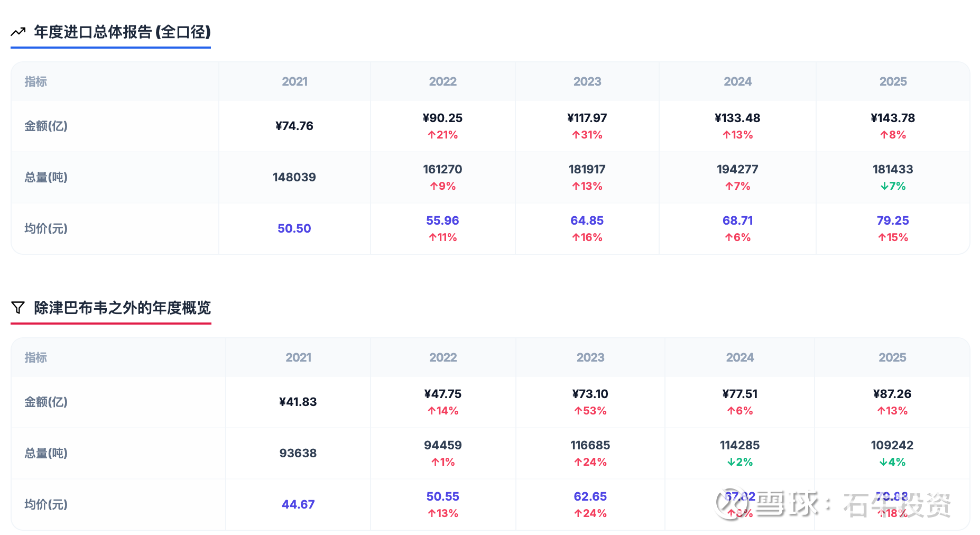Click the 除津巴布韦之外的年度概览 heading
The height and width of the screenshot is (535, 980).
[x=122, y=308]
